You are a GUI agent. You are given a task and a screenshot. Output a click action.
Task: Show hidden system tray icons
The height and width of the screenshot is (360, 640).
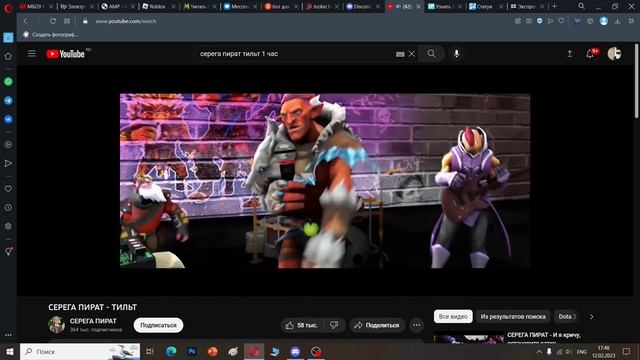point(539,351)
